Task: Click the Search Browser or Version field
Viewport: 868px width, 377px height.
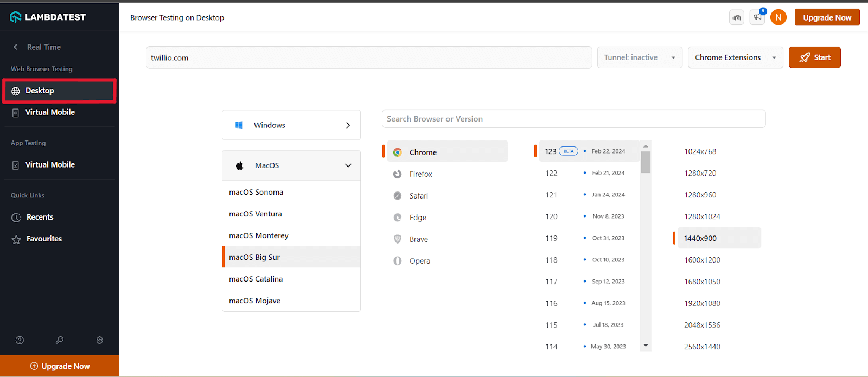Action: [x=573, y=119]
